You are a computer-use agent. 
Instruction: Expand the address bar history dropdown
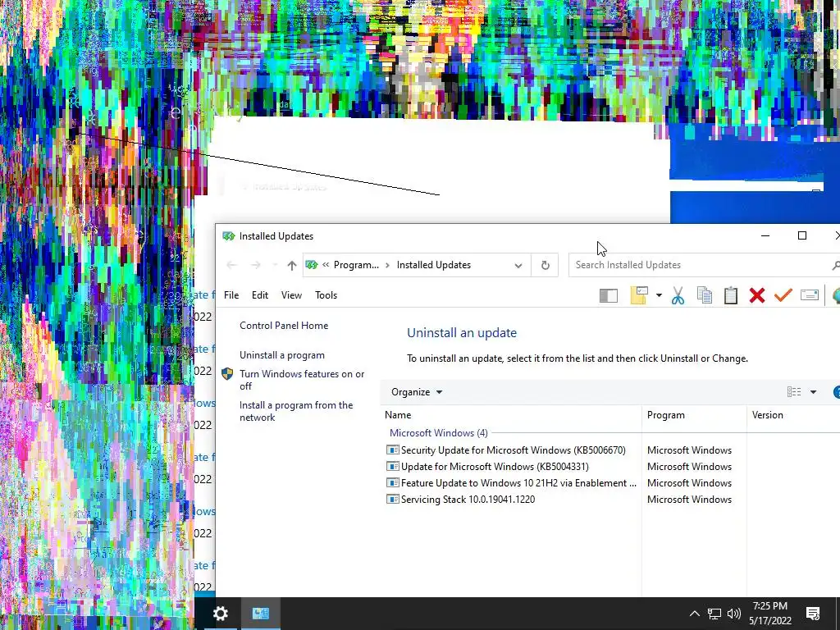click(x=518, y=265)
